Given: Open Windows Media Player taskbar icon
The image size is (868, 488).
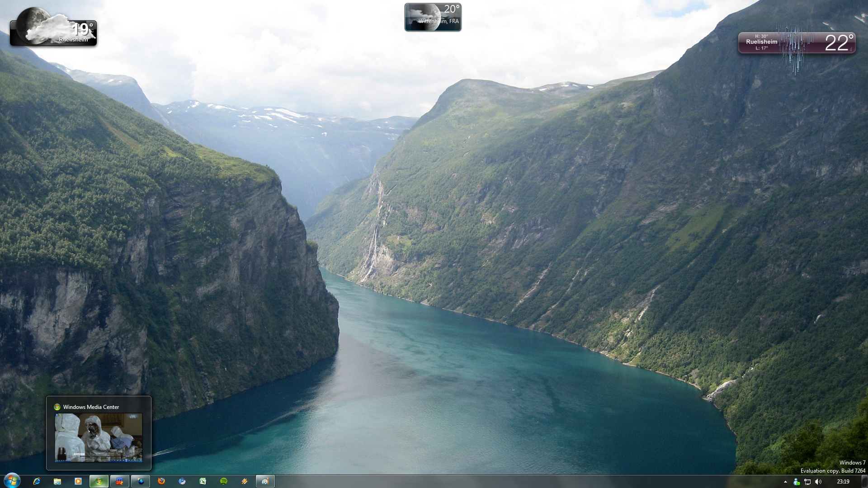Looking at the screenshot, I should click(x=78, y=481).
